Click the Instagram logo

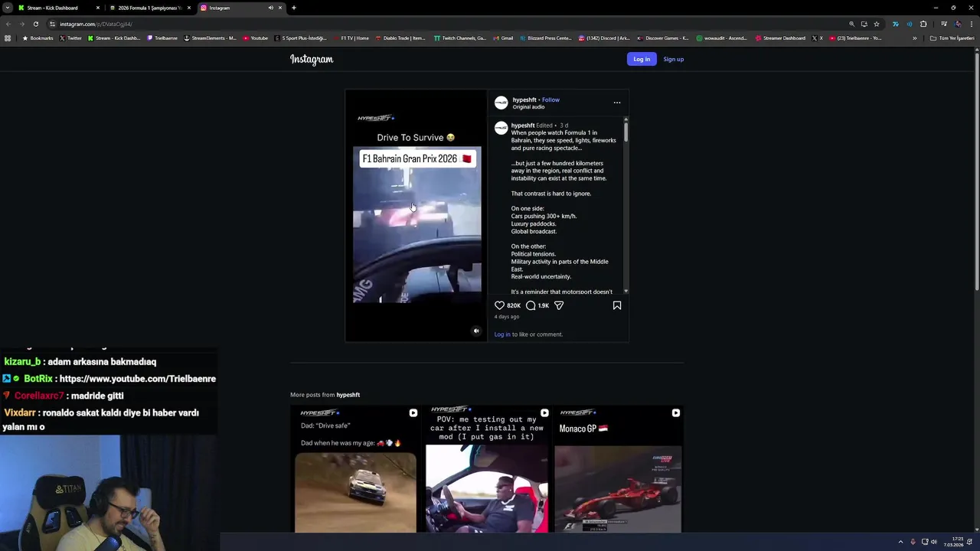pyautogui.click(x=312, y=59)
